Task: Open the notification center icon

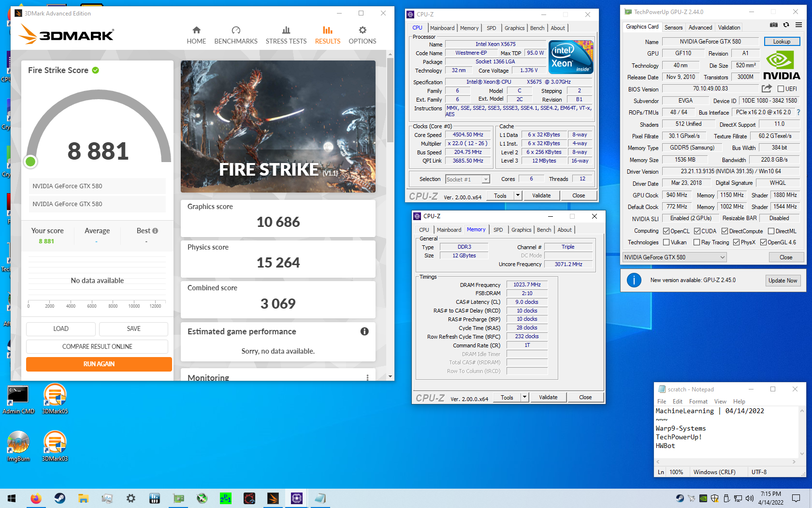Action: [x=796, y=498]
